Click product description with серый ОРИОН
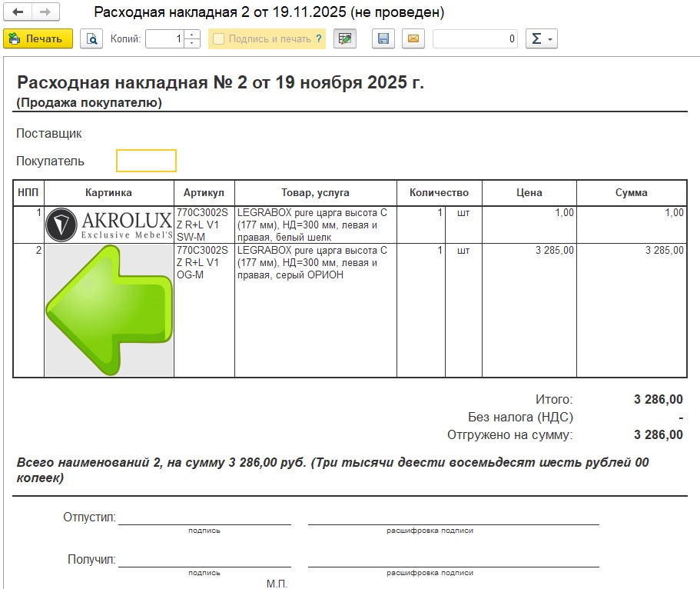 point(316,310)
